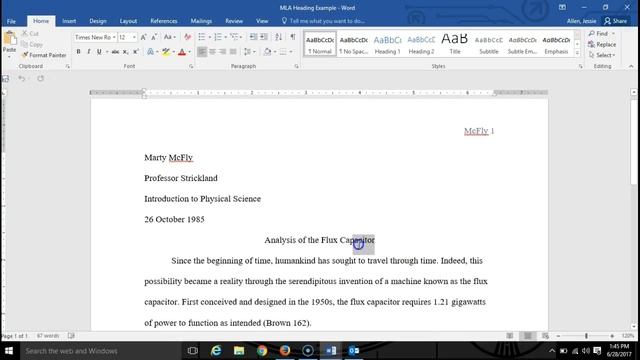Image resolution: width=640 pixels, height=360 pixels.
Task: Toggle Superscript formatting
Action: point(136,52)
